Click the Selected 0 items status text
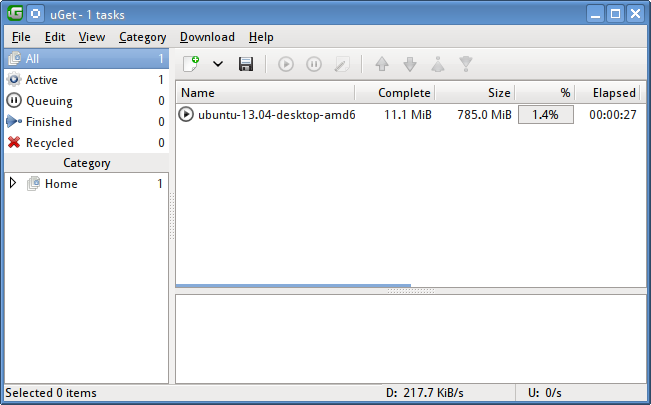651x405 pixels. [51, 393]
